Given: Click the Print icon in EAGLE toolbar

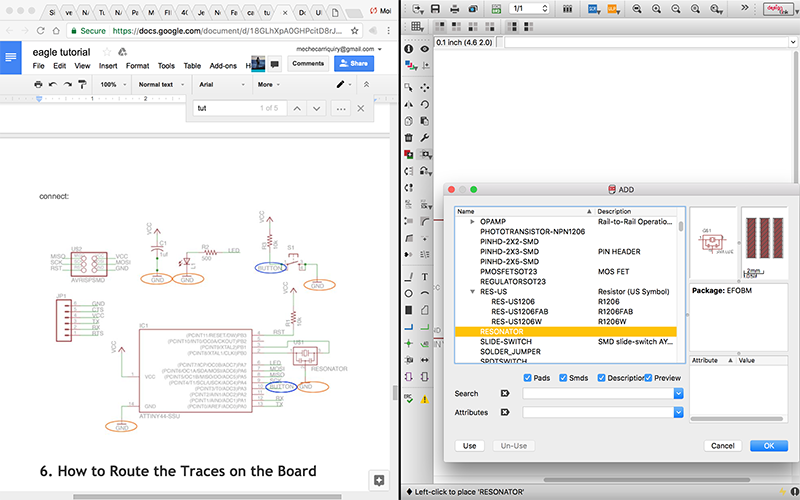Looking at the screenshot, I should (x=454, y=9).
